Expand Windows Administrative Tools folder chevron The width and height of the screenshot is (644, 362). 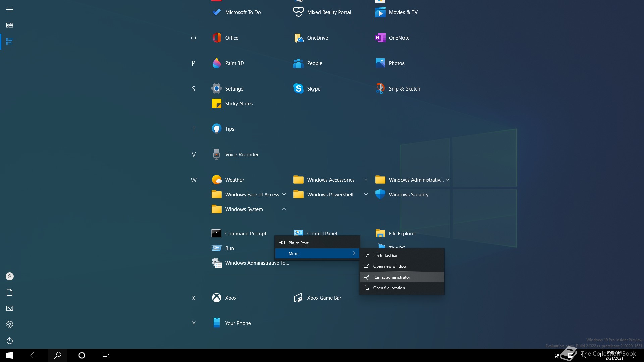pos(448,180)
